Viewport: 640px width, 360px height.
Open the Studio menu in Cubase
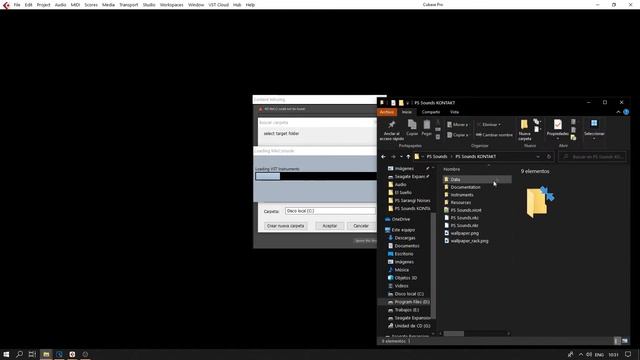(x=149, y=5)
